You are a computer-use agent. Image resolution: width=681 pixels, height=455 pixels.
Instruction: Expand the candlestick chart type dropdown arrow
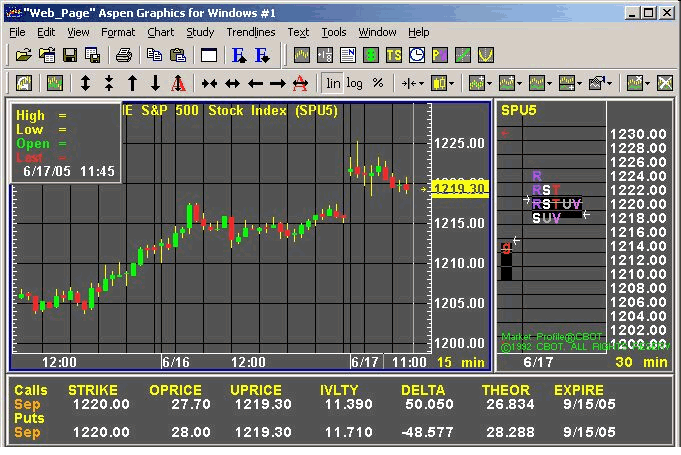[x=453, y=83]
